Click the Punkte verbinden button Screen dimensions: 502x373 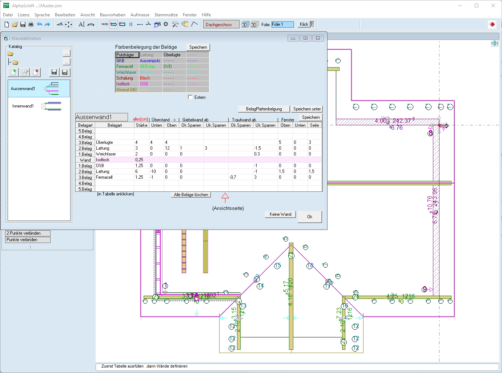[x=28, y=240]
